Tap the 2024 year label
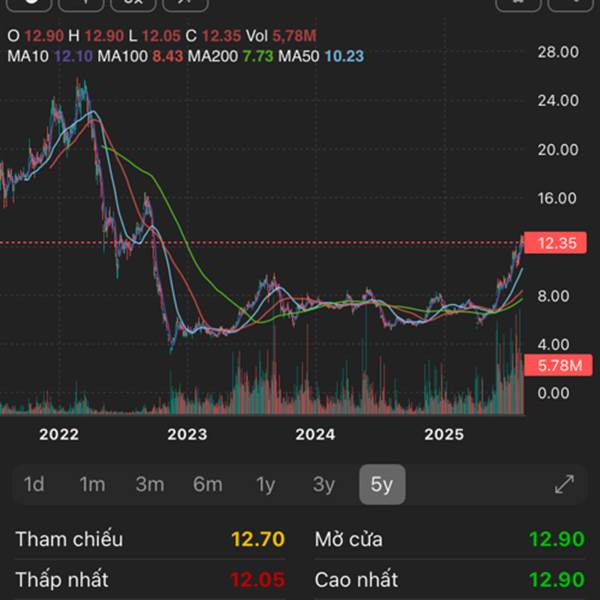The height and width of the screenshot is (600, 600). click(x=315, y=434)
